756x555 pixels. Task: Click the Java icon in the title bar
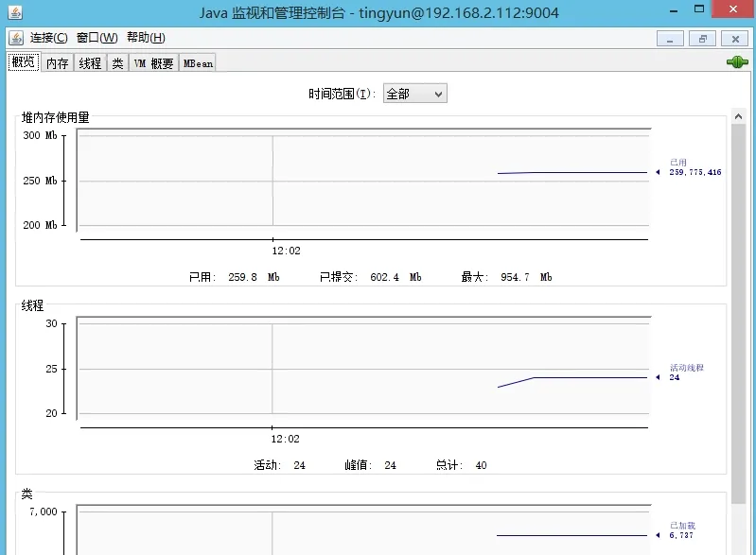[x=15, y=12]
